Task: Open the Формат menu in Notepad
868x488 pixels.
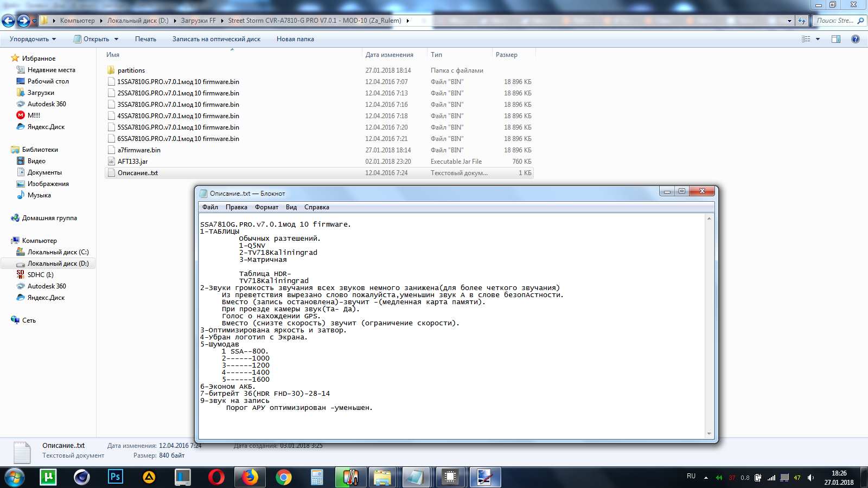Action: [266, 207]
